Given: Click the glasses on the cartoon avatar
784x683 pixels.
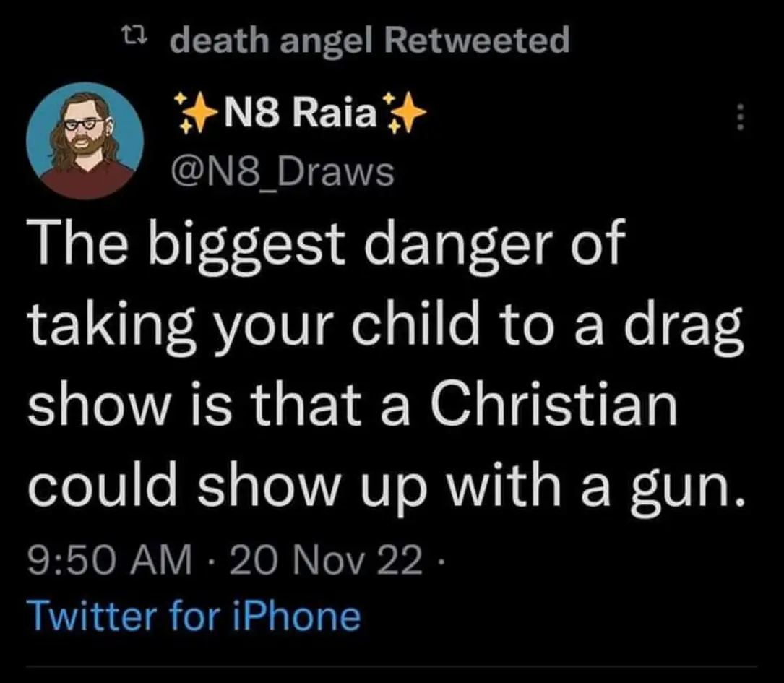Looking at the screenshot, I should tap(84, 122).
